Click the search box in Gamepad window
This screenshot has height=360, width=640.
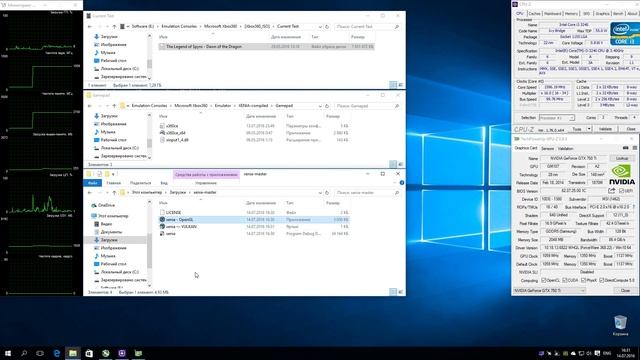(367, 106)
